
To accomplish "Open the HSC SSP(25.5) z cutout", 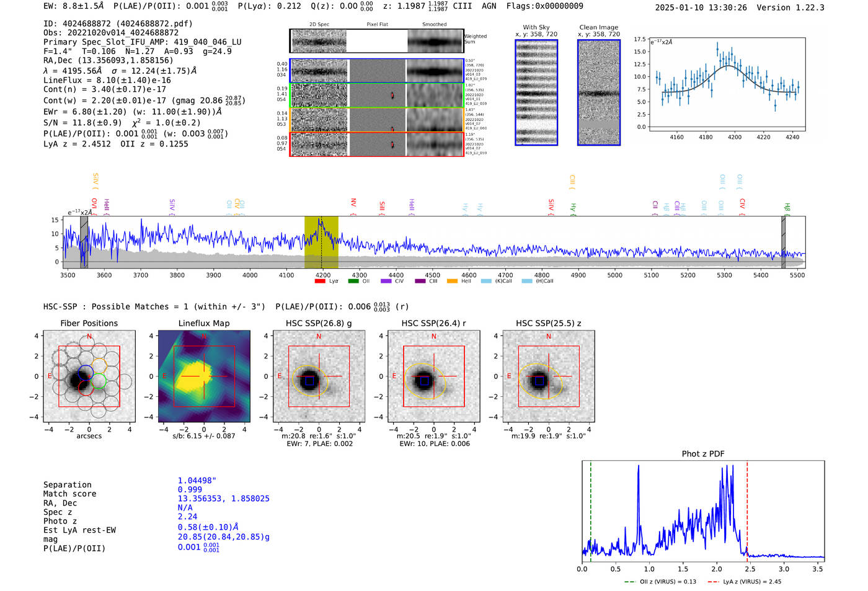I will (x=549, y=376).
